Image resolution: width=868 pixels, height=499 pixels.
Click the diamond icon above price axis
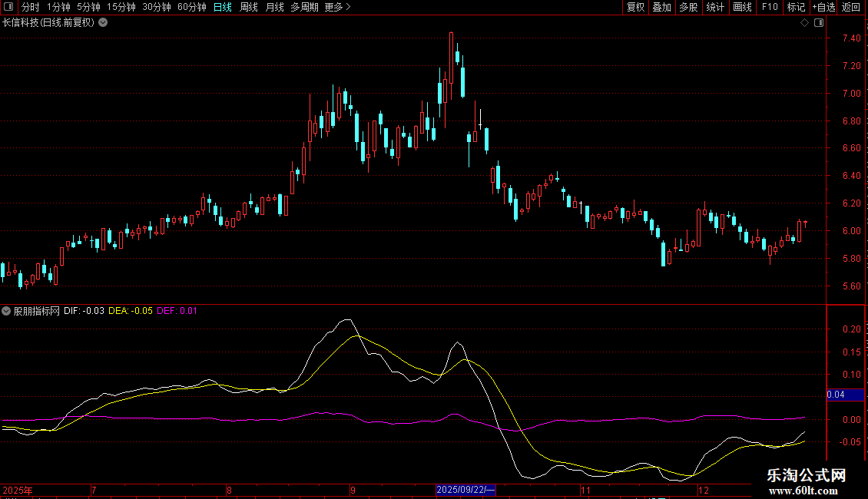click(804, 23)
